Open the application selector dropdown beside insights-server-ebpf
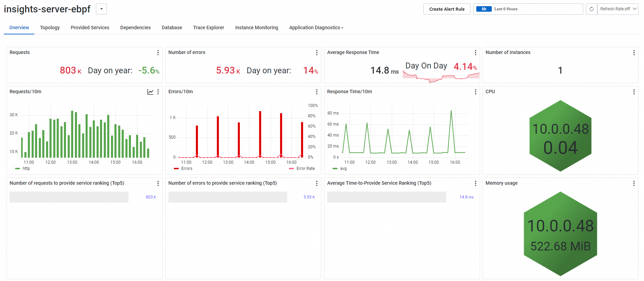 tap(101, 9)
